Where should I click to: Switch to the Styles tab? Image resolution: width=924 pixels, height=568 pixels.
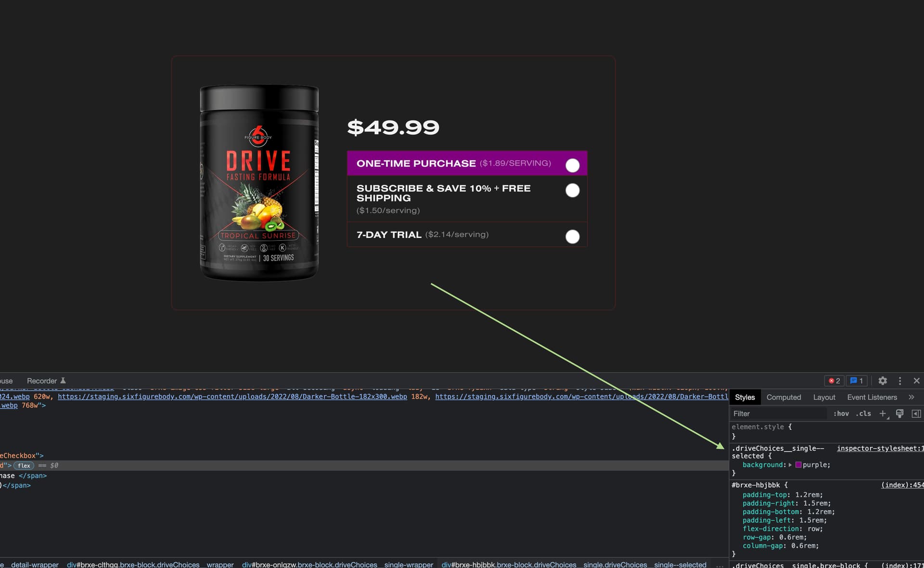click(744, 397)
